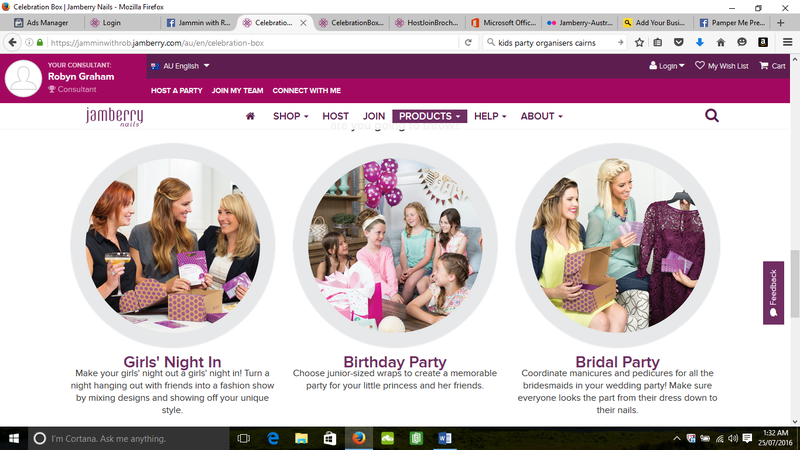Open the Firefox hamburger menu
Image resolution: width=800 pixels, height=450 pixels.
click(787, 42)
